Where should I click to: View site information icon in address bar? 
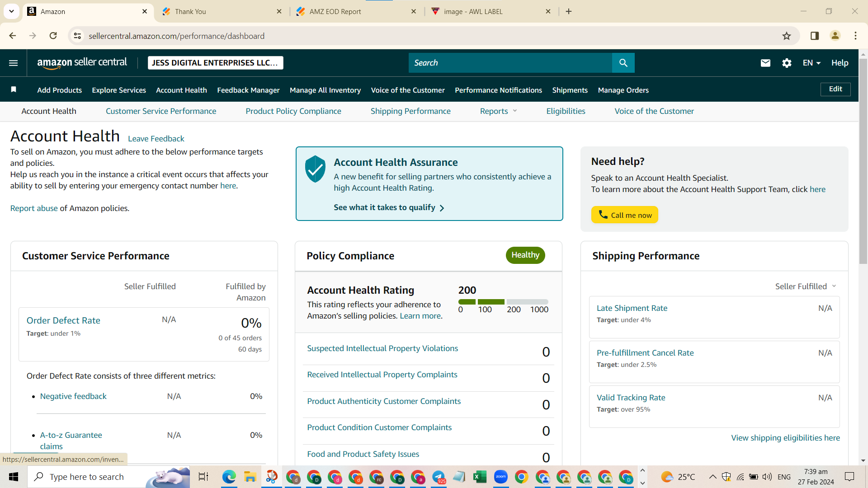pos(78,36)
